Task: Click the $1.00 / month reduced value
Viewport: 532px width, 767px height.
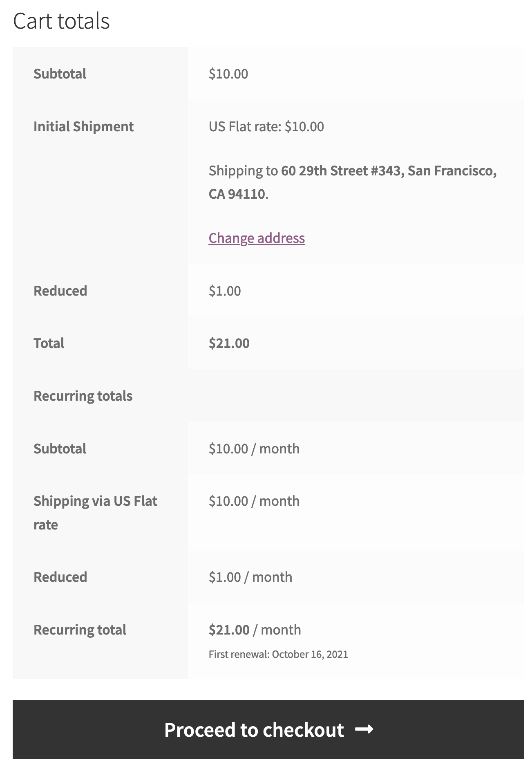Action: point(250,577)
